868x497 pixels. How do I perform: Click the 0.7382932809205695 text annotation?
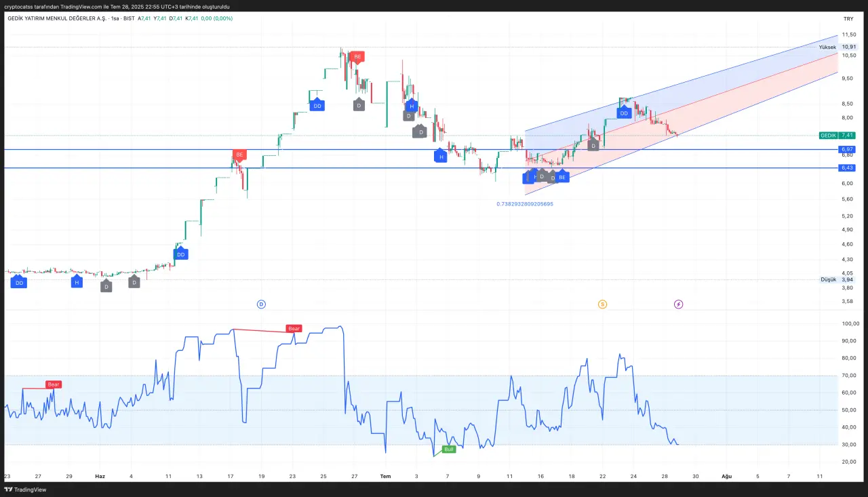click(525, 203)
